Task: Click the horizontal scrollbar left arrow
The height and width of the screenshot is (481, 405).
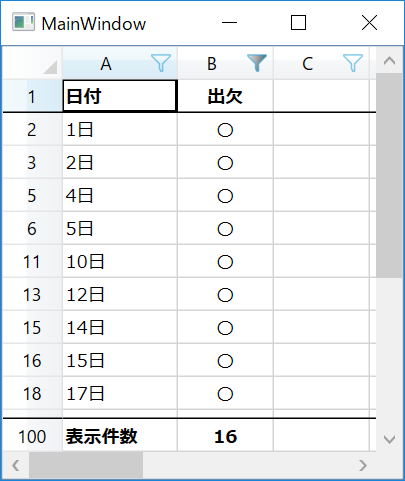Action: (x=16, y=465)
